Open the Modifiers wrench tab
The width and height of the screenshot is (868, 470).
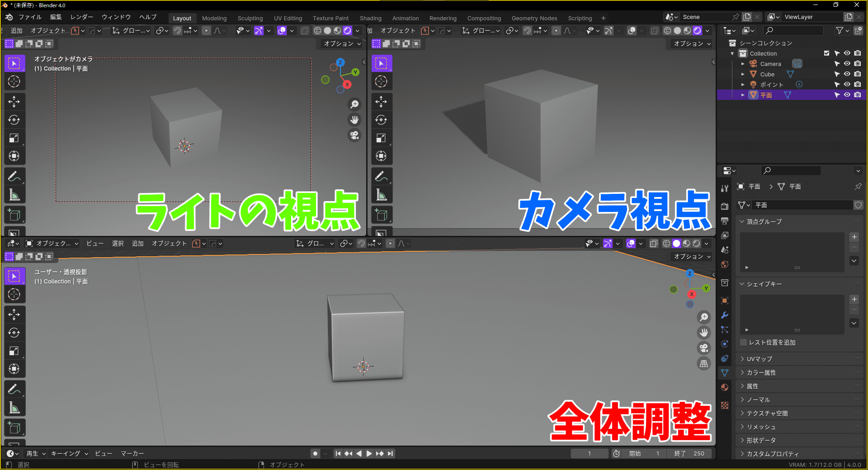(x=725, y=315)
